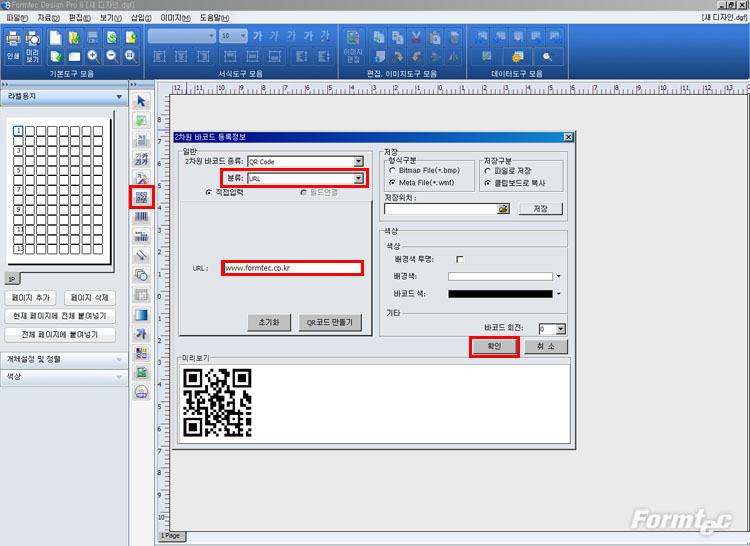Open the 편집 menu

click(x=79, y=18)
